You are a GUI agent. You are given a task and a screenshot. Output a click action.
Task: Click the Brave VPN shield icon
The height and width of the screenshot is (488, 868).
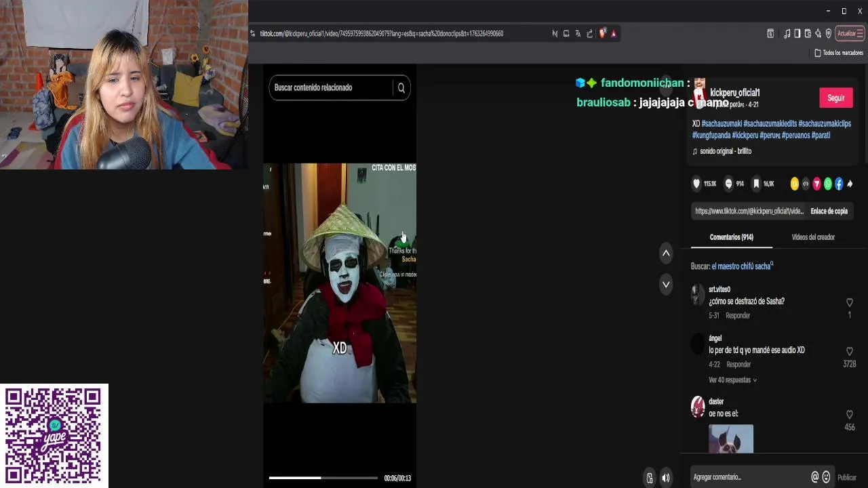pyautogui.click(x=829, y=33)
